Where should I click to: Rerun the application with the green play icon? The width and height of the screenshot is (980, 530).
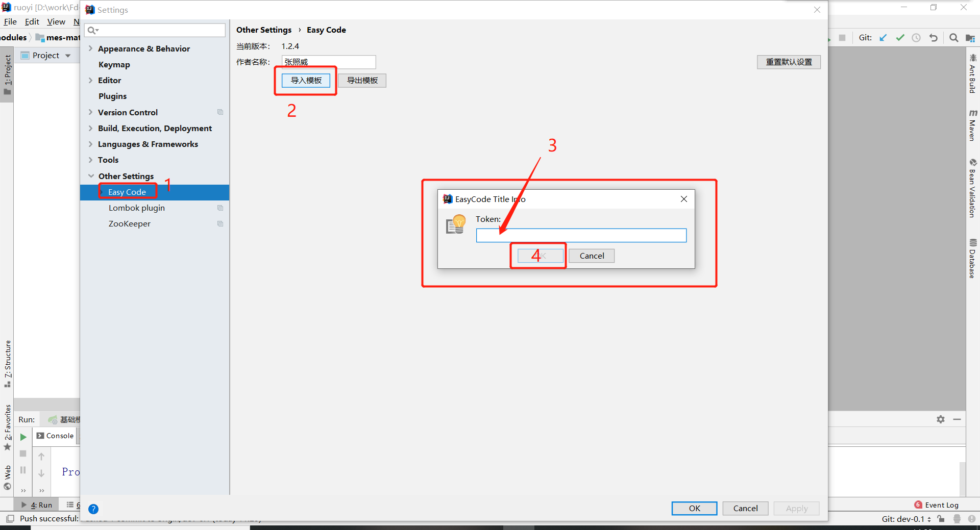(23, 437)
